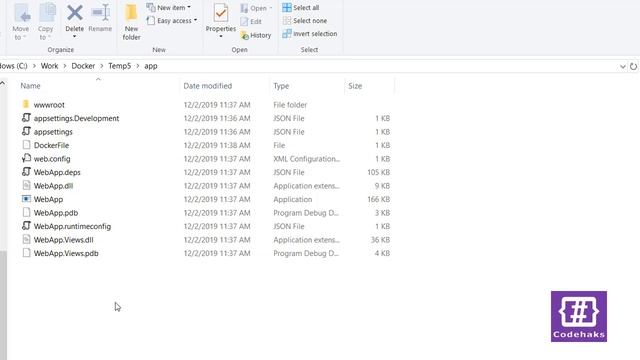Image resolution: width=640 pixels, height=360 pixels.
Task: Select the appsettings.Development JSON file icon
Action: tap(26, 118)
